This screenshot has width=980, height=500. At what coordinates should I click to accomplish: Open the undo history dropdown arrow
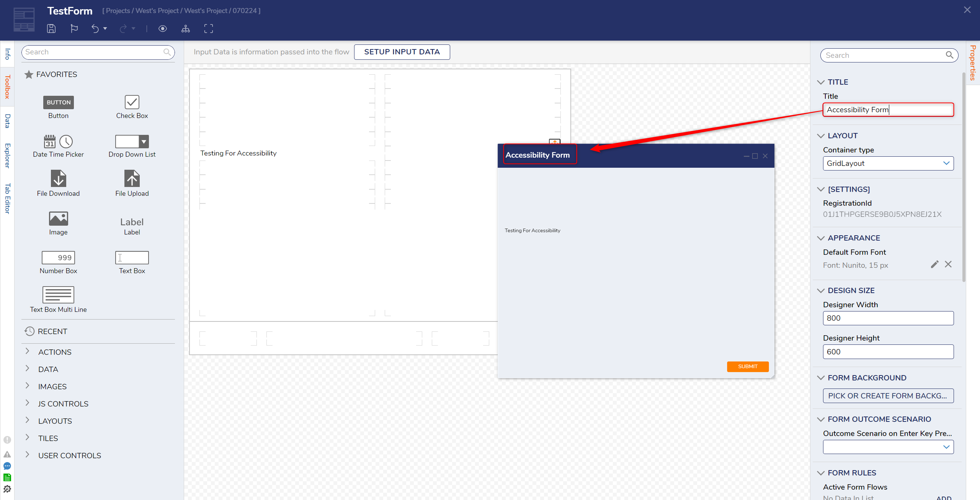[x=105, y=28]
